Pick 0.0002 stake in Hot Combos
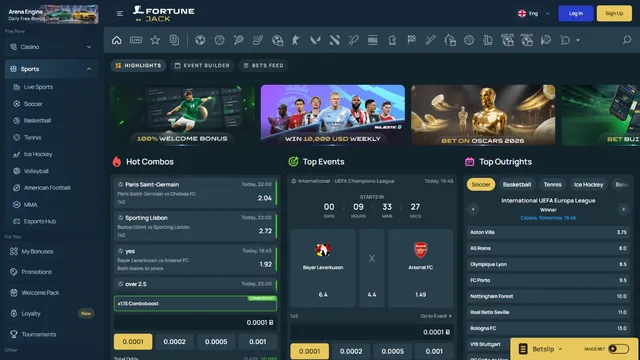The width and height of the screenshot is (640, 360). click(174, 342)
